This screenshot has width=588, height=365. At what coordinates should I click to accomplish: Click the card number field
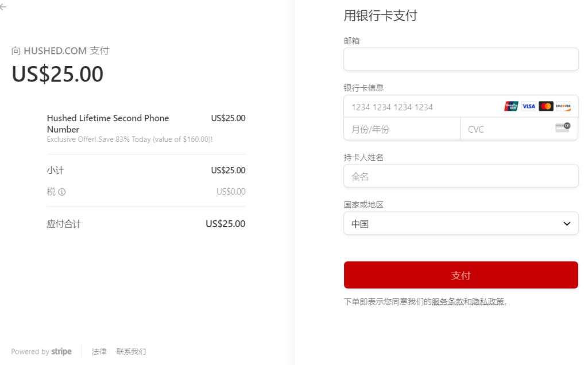point(422,107)
